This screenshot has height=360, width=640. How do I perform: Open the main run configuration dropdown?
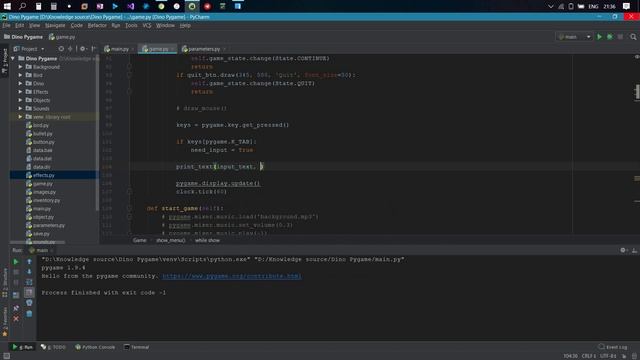click(574, 37)
